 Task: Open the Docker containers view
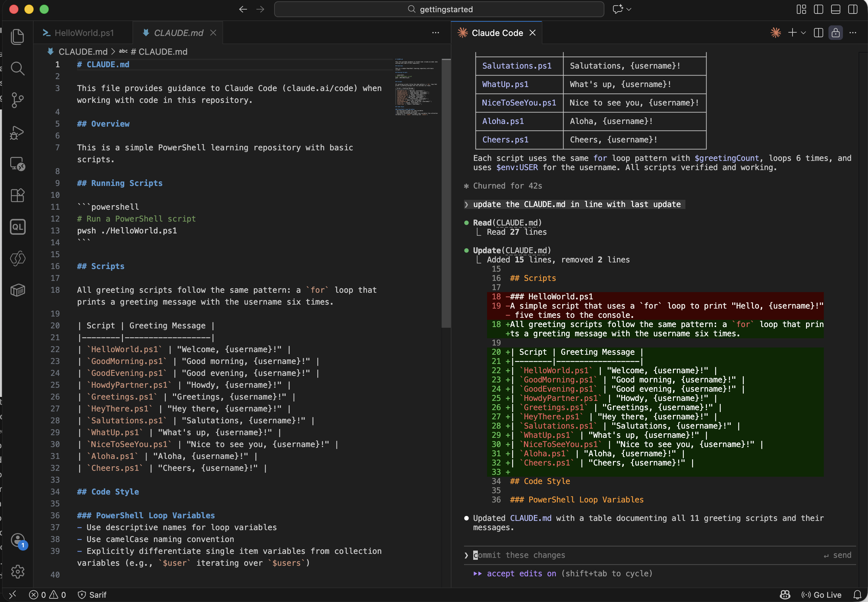pyautogui.click(x=17, y=290)
